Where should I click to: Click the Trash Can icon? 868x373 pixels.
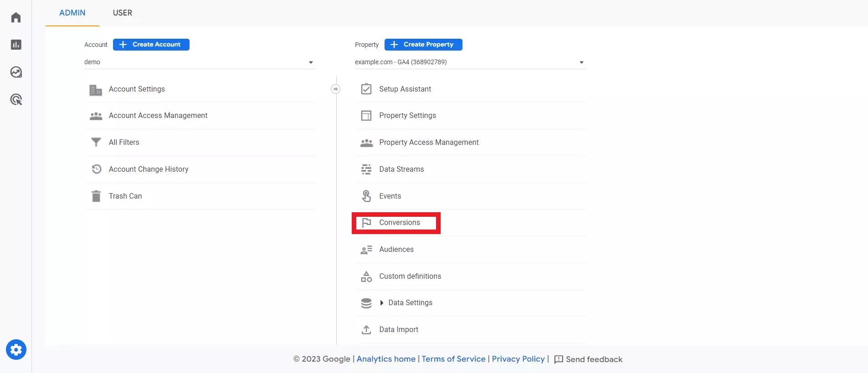point(96,196)
